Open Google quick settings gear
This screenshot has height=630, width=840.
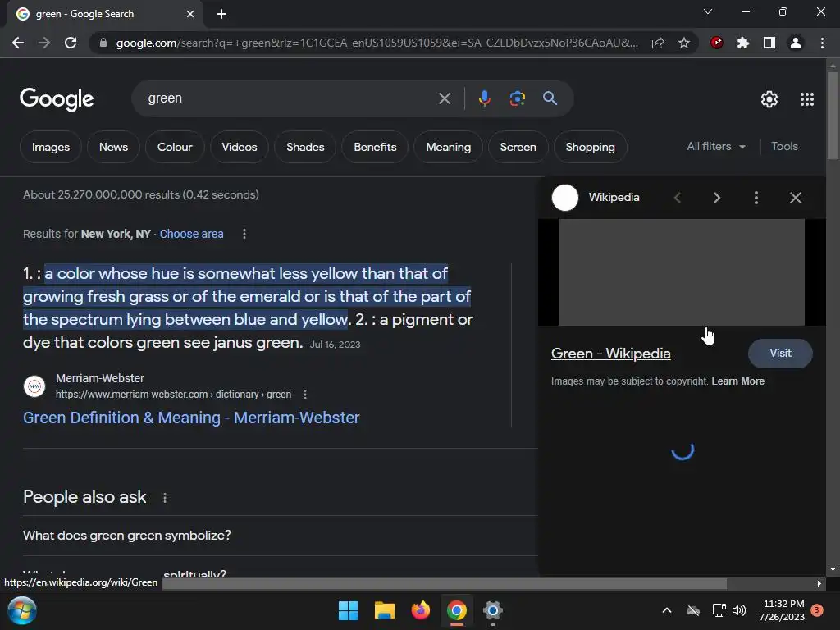point(769,99)
